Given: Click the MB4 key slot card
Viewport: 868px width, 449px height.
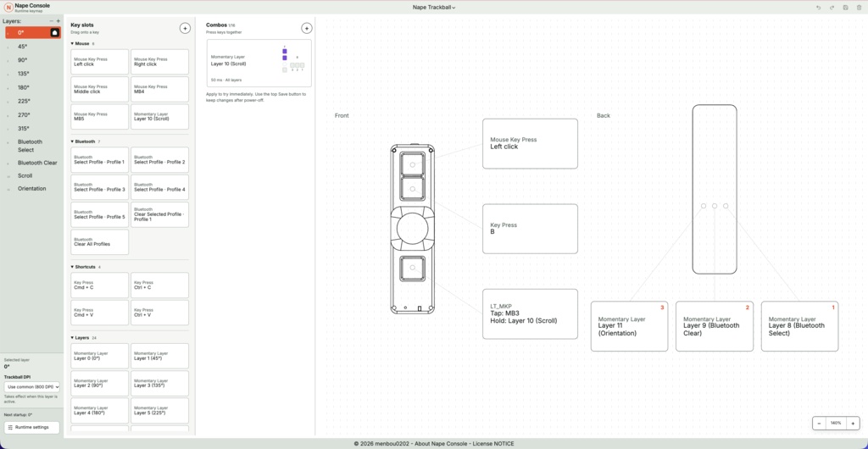Looking at the screenshot, I should point(159,89).
